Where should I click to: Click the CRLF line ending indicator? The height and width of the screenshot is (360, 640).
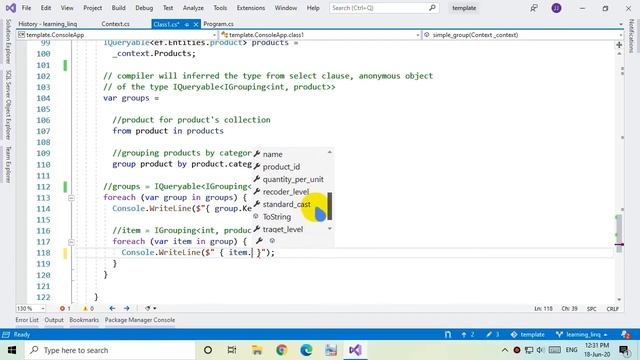click(x=612, y=309)
